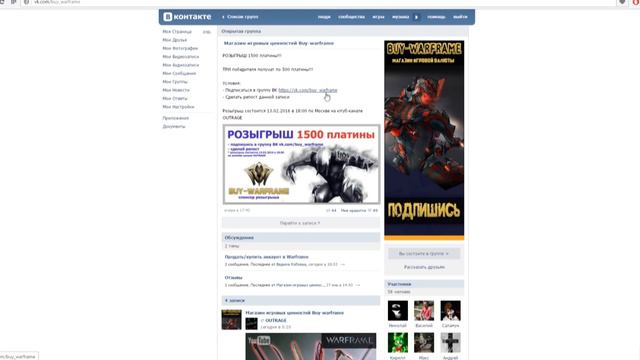Image resolution: width=640 pixels, height=360 pixels.
Task: Open the Участники members header
Action: click(x=424, y=284)
